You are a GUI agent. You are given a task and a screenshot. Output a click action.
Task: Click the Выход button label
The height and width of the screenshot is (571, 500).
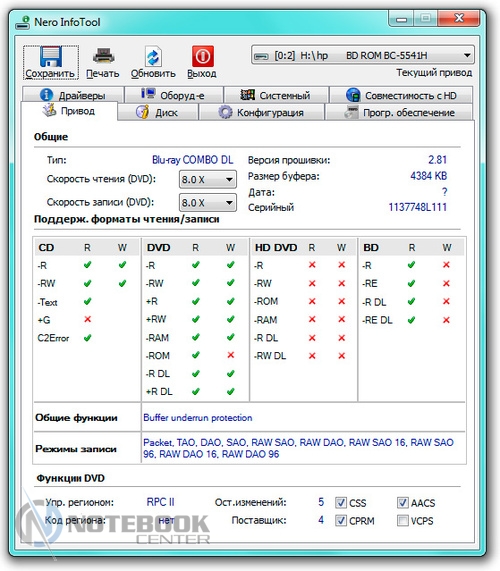tap(202, 74)
